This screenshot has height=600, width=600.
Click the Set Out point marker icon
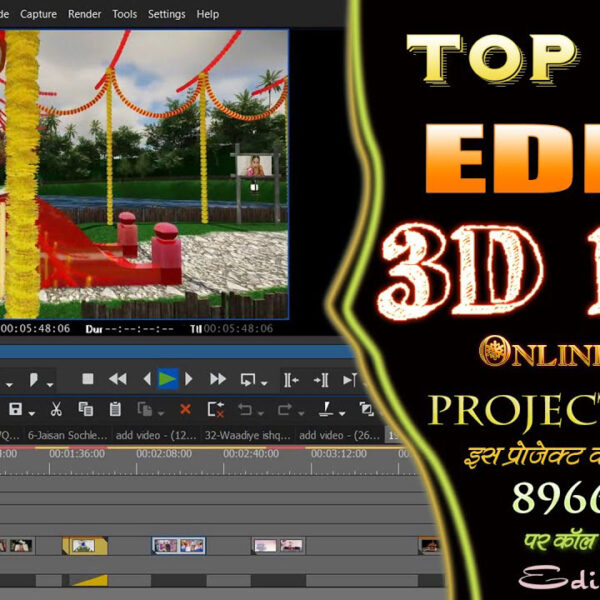tap(34, 380)
